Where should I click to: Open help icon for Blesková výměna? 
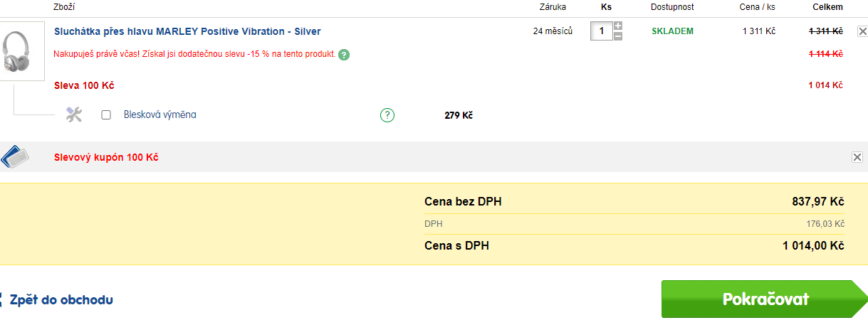pos(387,114)
